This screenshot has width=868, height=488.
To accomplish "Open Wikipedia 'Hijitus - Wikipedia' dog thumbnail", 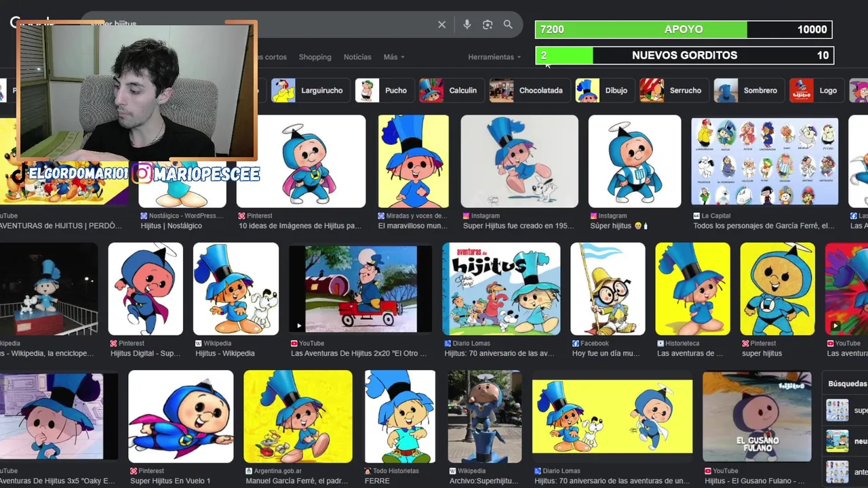I will pyautogui.click(x=235, y=289).
